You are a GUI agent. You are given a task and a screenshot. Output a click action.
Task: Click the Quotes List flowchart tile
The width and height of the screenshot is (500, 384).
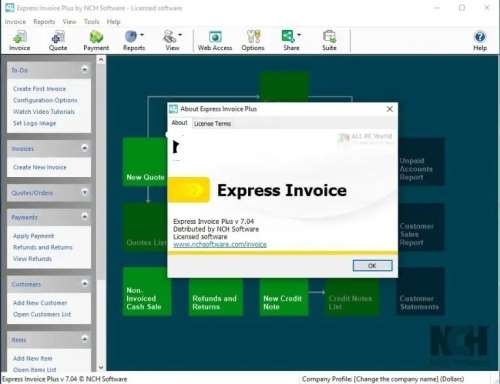point(145,227)
